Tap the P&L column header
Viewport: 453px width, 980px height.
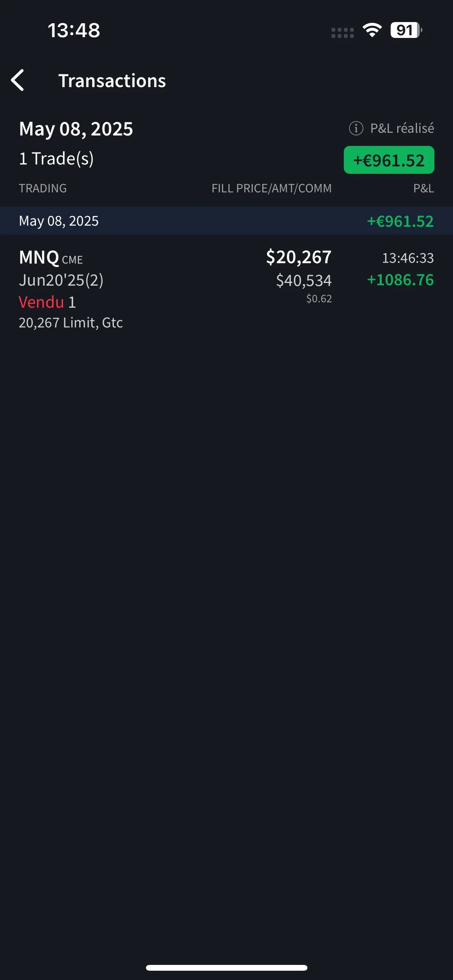coord(423,188)
